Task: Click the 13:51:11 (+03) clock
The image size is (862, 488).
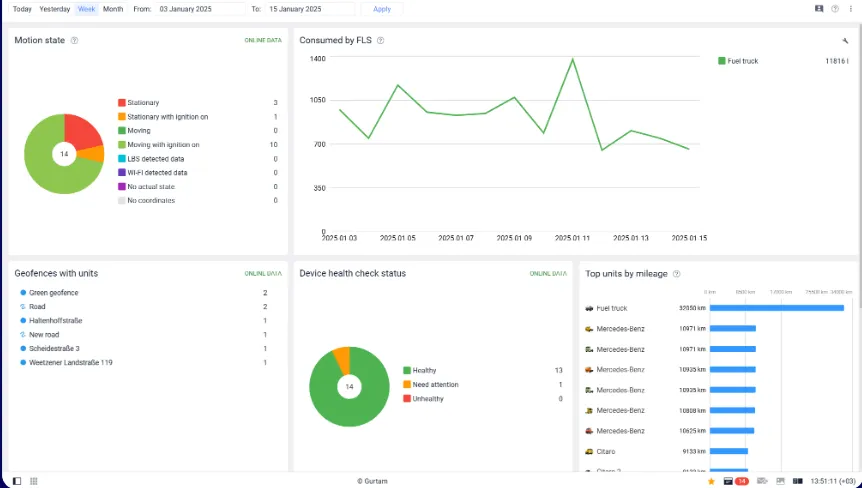Action: pyautogui.click(x=832, y=481)
